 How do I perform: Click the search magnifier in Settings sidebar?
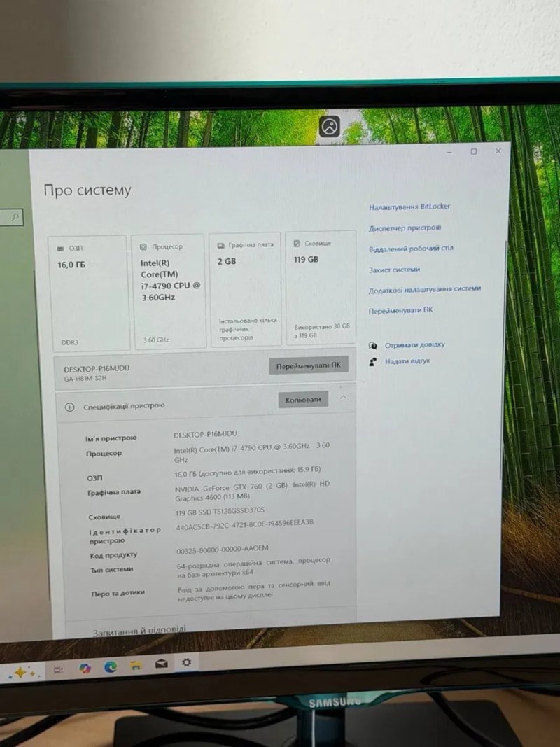[15, 217]
